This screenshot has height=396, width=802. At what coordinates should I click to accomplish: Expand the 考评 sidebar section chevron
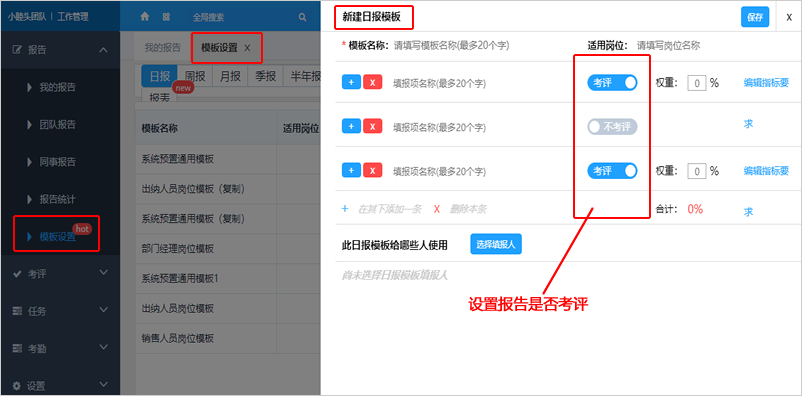click(x=103, y=272)
